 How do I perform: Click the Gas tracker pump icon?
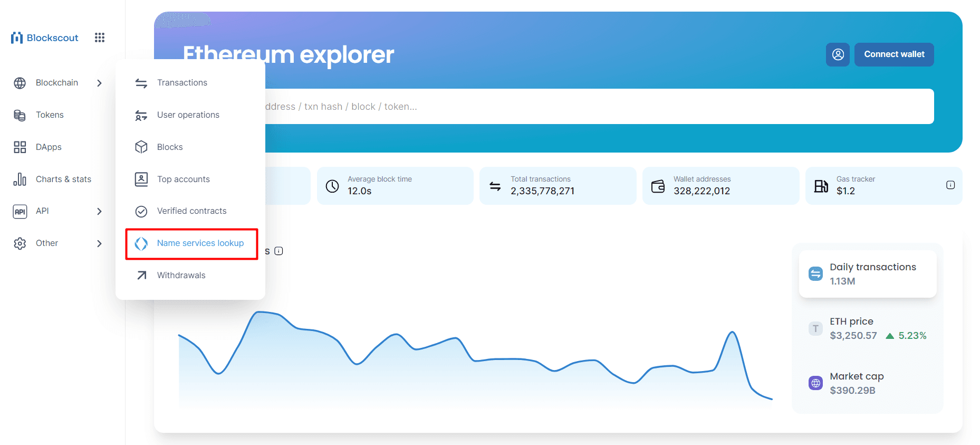821,186
